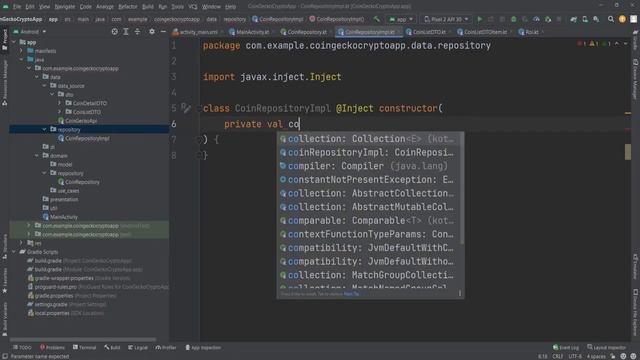Open the Android project view dropdown

coord(30,31)
